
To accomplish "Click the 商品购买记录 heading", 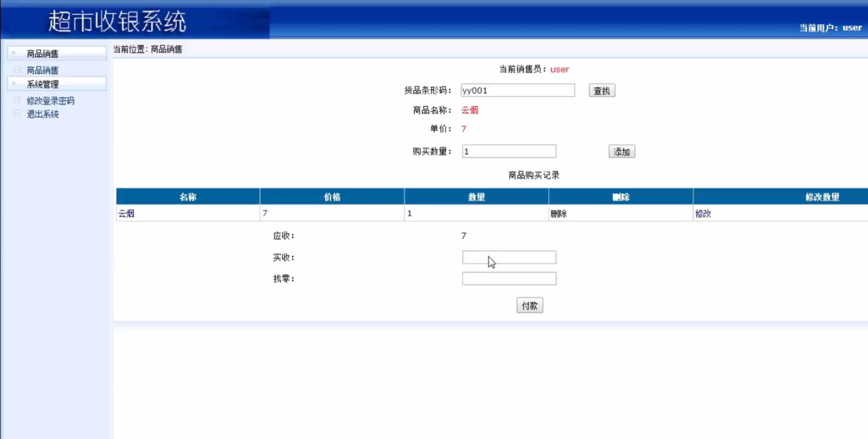I will click(534, 175).
